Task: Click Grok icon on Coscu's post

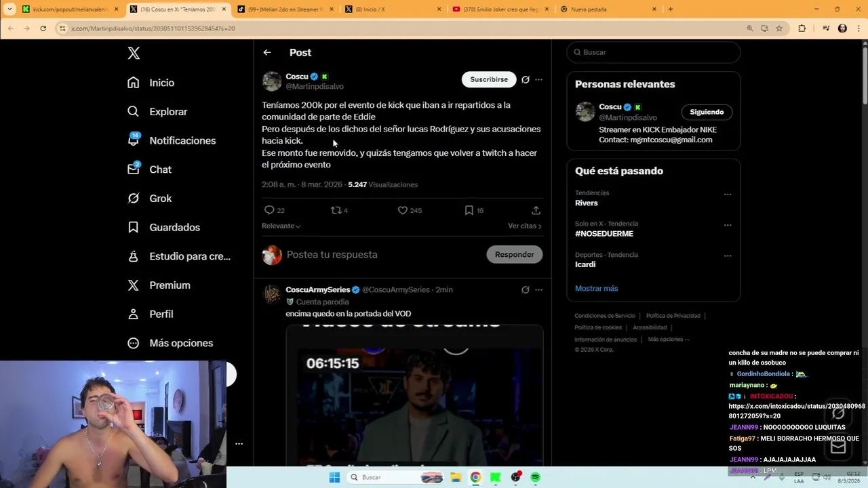Action: tap(525, 79)
